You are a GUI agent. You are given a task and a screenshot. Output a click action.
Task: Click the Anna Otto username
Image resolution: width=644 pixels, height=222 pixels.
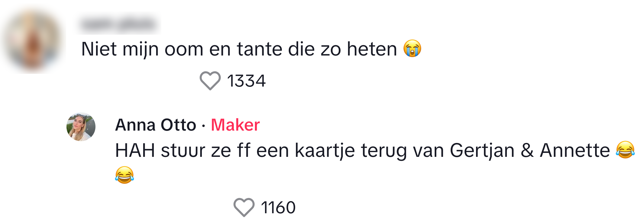(x=156, y=125)
